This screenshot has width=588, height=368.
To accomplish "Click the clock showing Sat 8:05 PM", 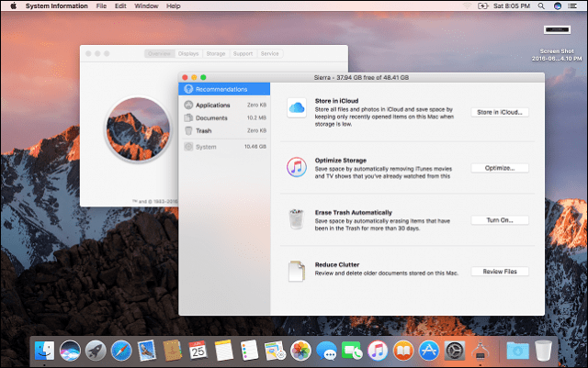I will pos(512,6).
